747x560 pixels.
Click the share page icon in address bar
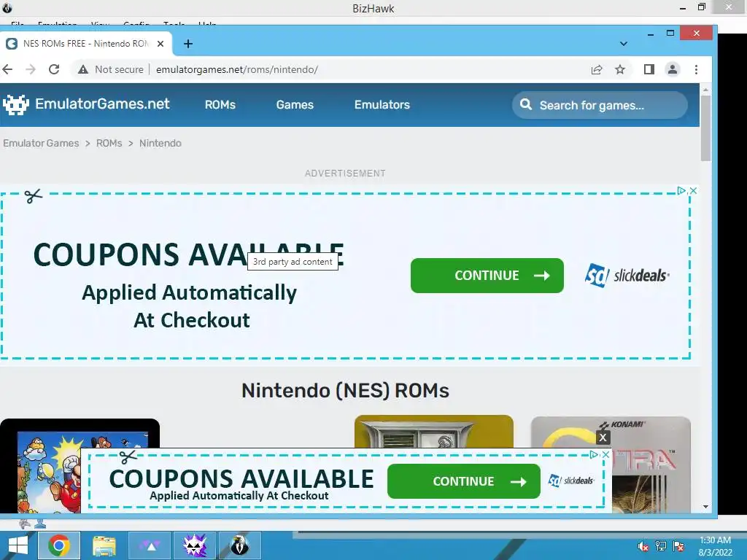point(597,69)
